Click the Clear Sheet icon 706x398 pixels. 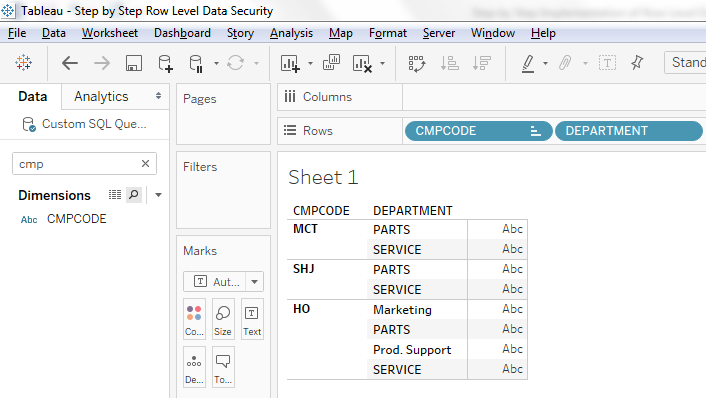[362, 63]
